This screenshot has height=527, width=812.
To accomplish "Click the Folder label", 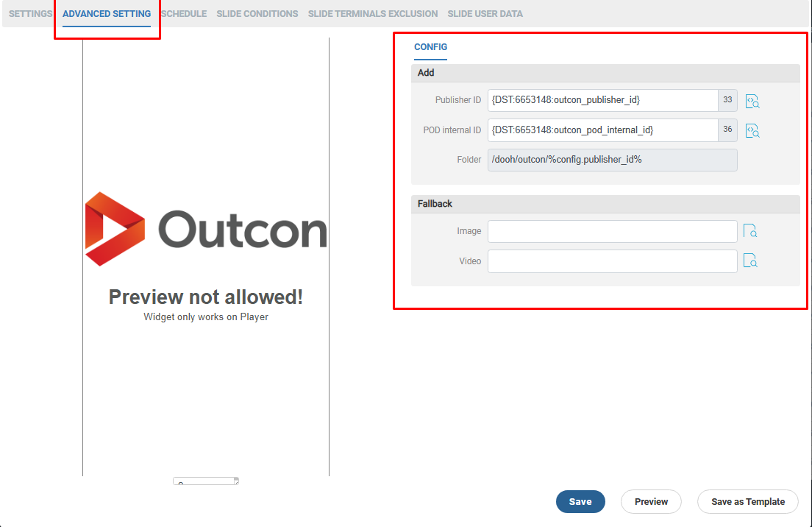I will tap(469, 160).
